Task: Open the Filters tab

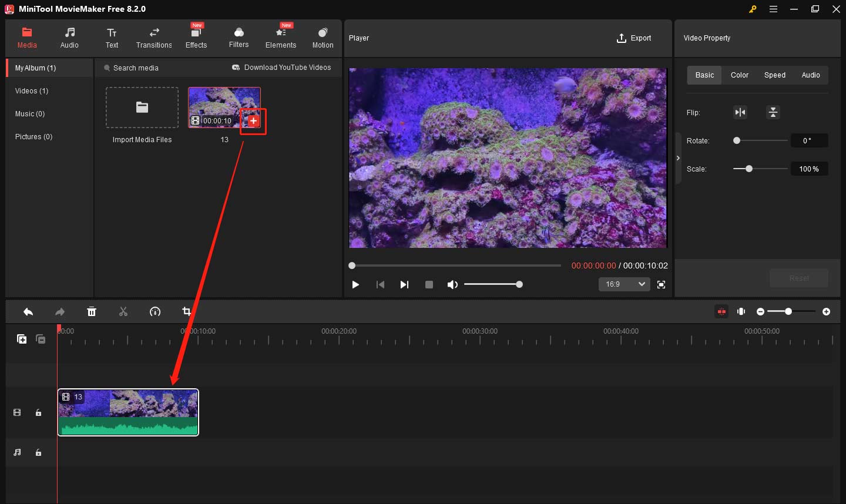Action: 239,38
